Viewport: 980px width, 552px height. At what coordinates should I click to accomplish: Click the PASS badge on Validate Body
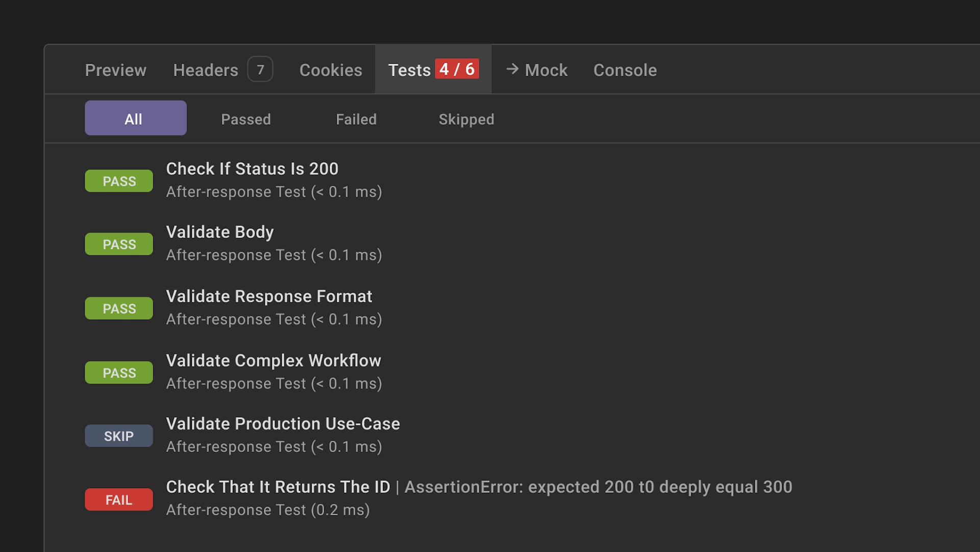click(x=118, y=244)
